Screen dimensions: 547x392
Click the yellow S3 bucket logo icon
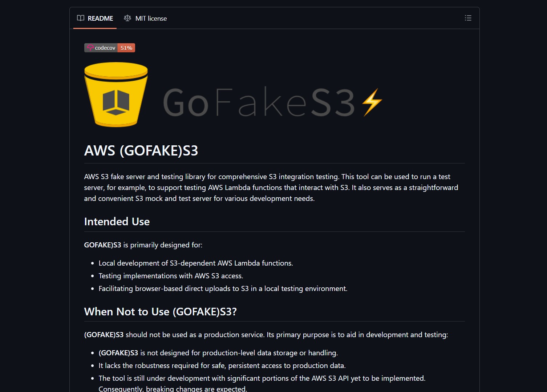click(116, 94)
